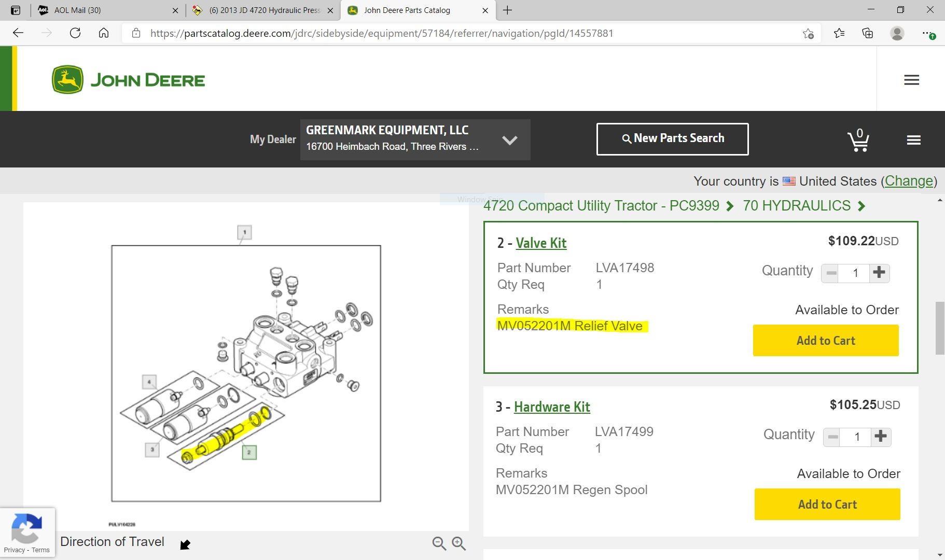
Task: Decrease Valve Kit quantity with minus
Action: (x=831, y=273)
